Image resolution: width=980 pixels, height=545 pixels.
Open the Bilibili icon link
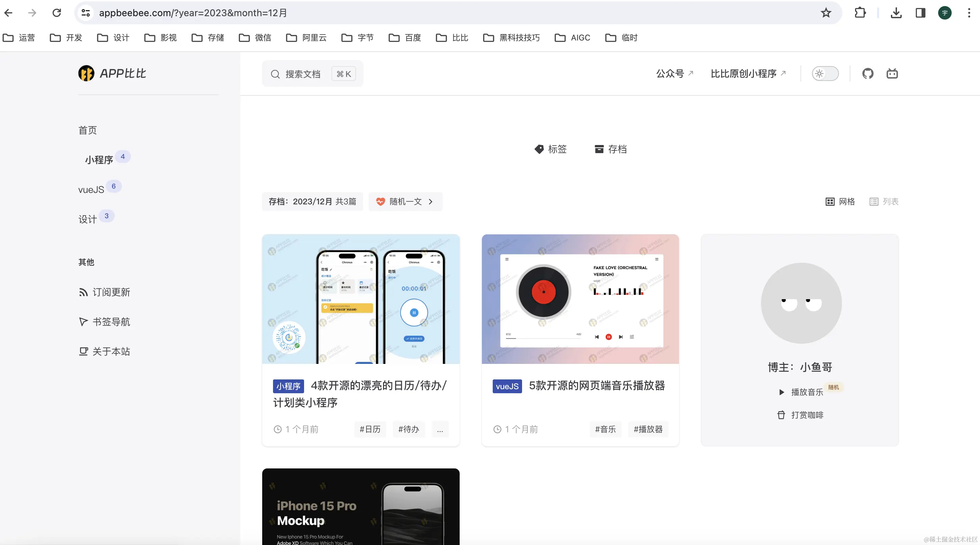[892, 74]
